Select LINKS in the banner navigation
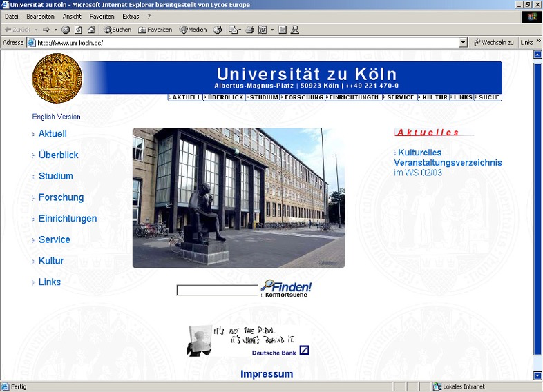 click(462, 97)
